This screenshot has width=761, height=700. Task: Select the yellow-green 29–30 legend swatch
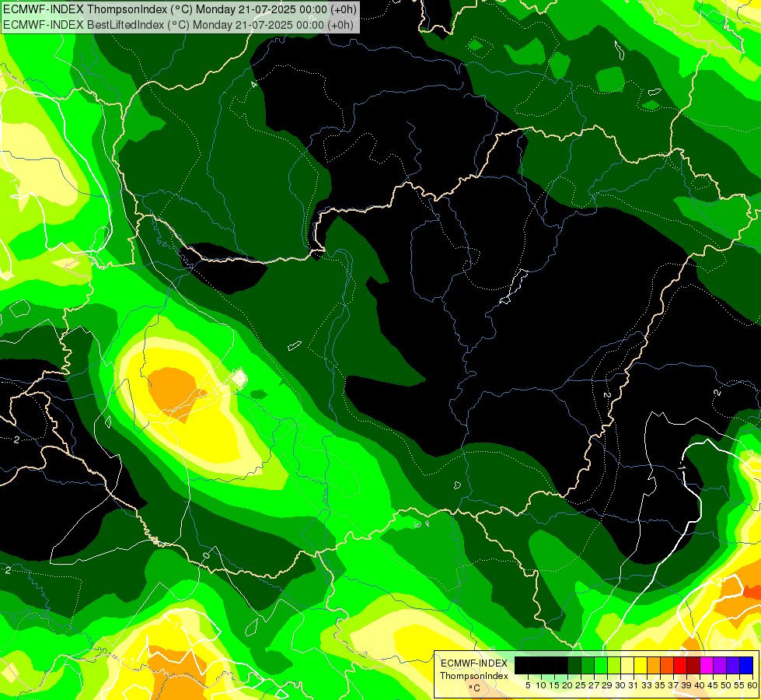614,665
